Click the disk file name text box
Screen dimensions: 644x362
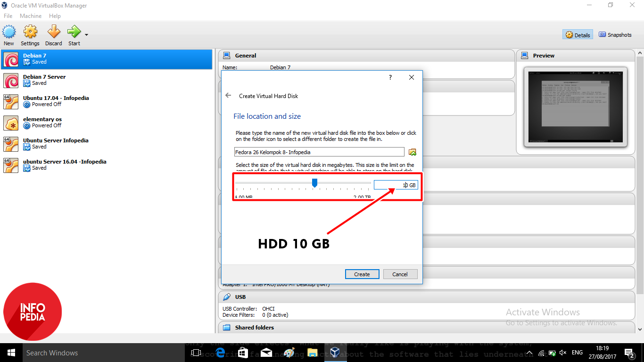pos(319,152)
